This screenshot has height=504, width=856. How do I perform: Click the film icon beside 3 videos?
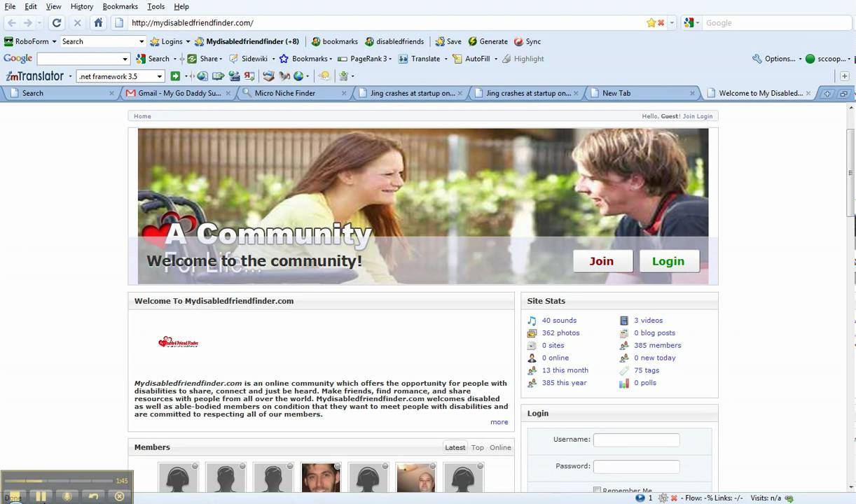click(x=624, y=321)
